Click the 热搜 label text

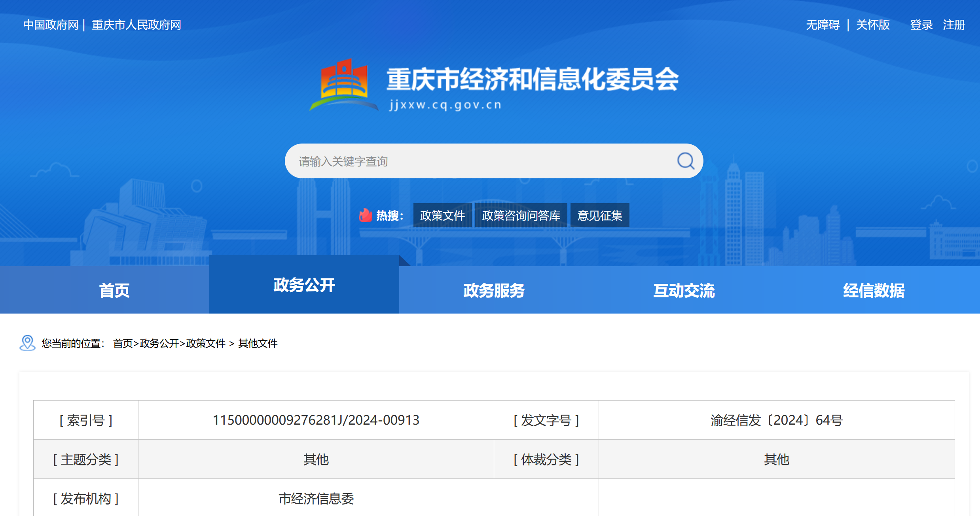[389, 215]
